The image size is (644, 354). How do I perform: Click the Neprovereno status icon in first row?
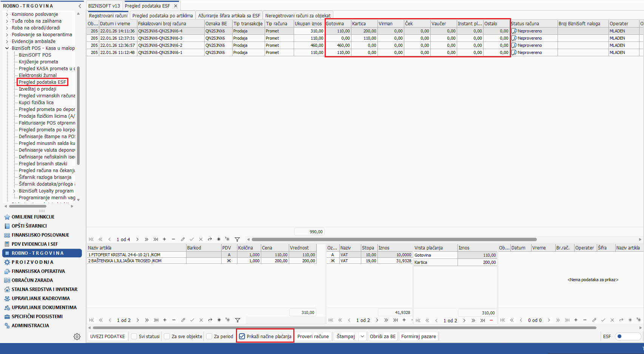tap(514, 31)
